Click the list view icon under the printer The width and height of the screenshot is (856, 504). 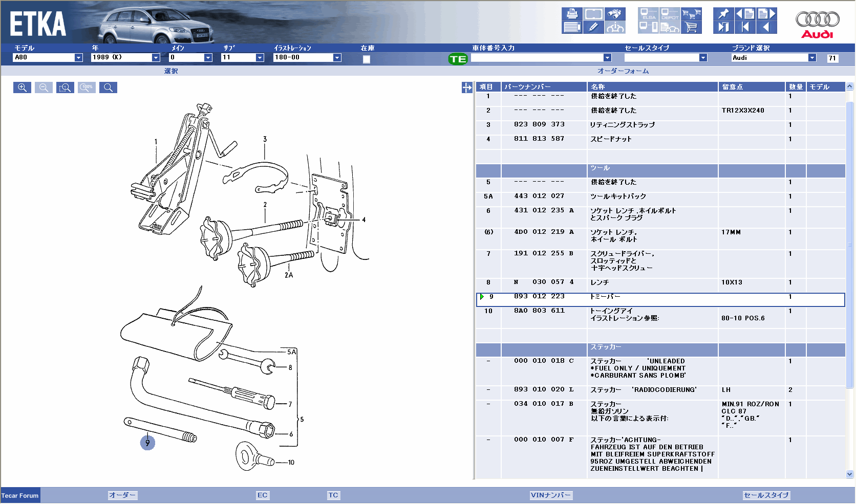pyautogui.click(x=572, y=27)
